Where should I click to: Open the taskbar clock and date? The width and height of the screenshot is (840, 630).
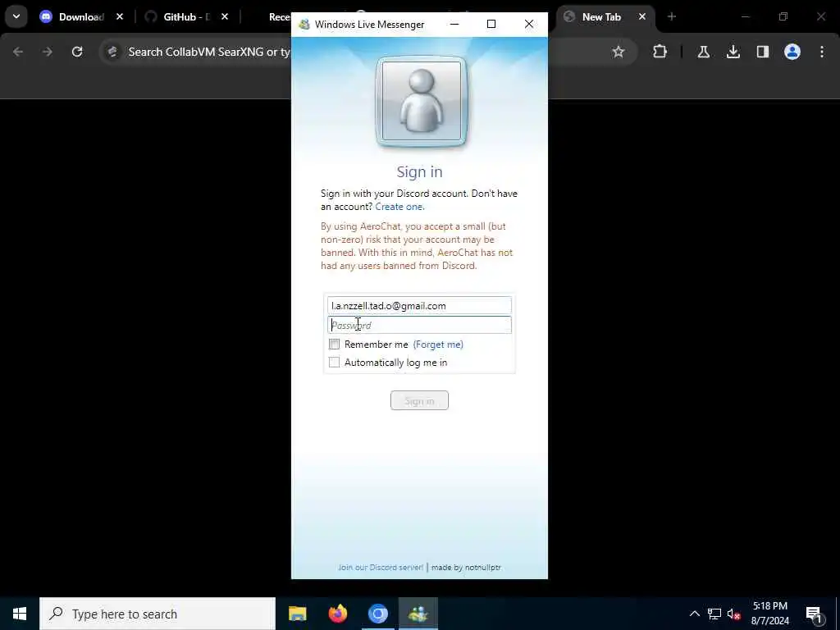coord(770,614)
